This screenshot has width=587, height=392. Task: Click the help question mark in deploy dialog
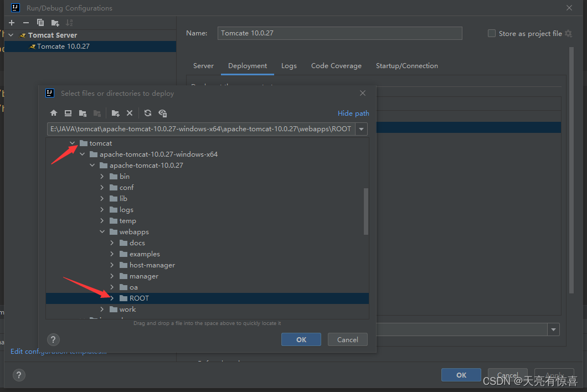53,339
